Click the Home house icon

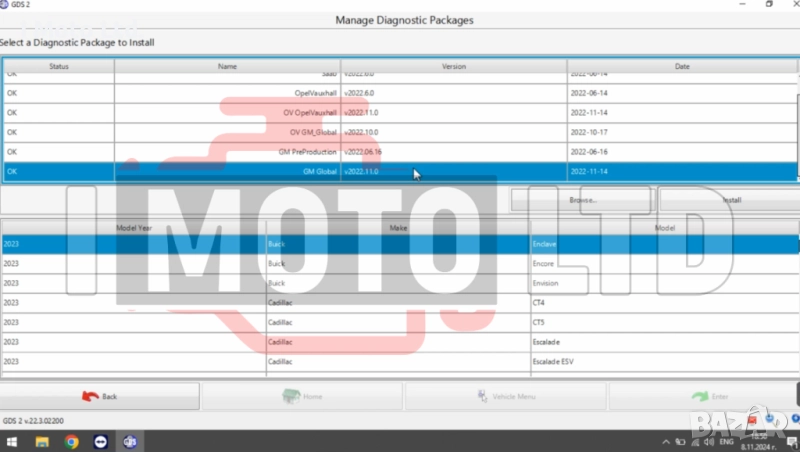point(291,396)
